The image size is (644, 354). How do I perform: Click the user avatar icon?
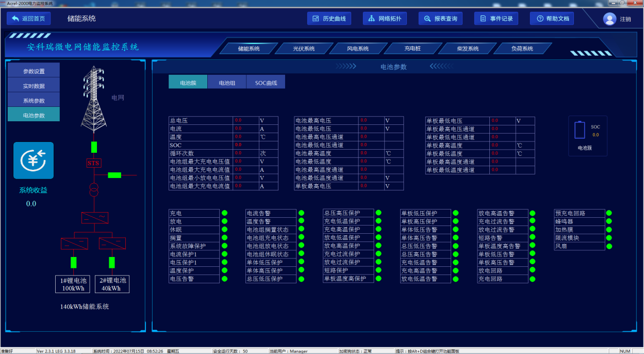[x=610, y=19]
